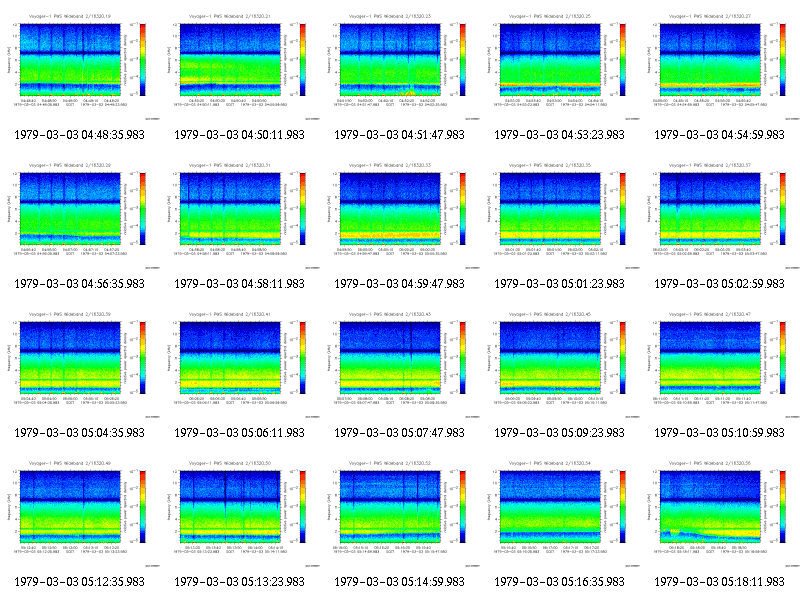
Task: Click the Voyager-1 PWS title above the 05:13:23.983 plot
Action: coord(230,463)
